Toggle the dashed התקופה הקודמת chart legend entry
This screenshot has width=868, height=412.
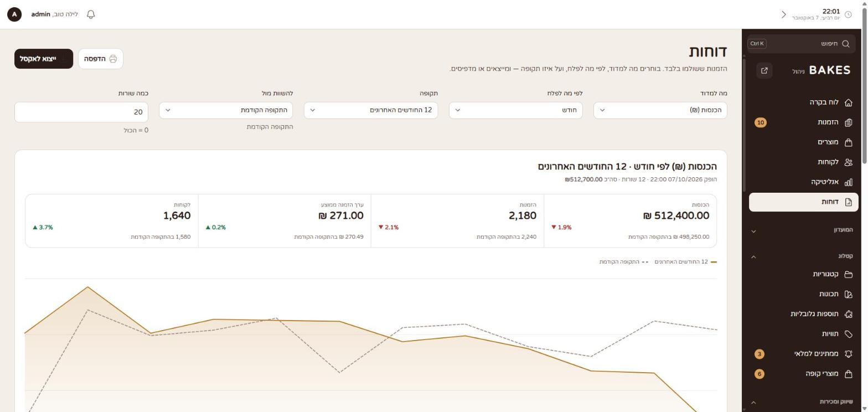tap(624, 262)
